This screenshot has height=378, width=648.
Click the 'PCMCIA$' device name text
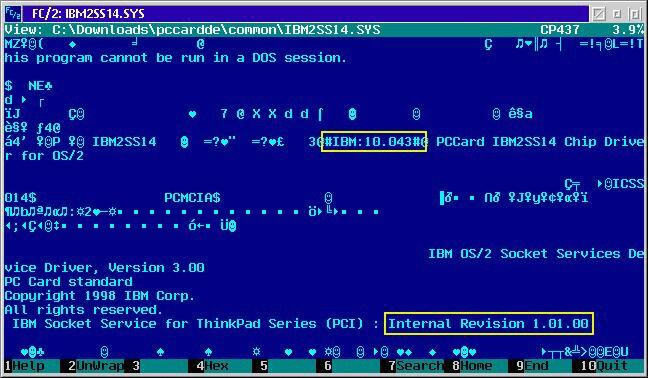(192, 197)
